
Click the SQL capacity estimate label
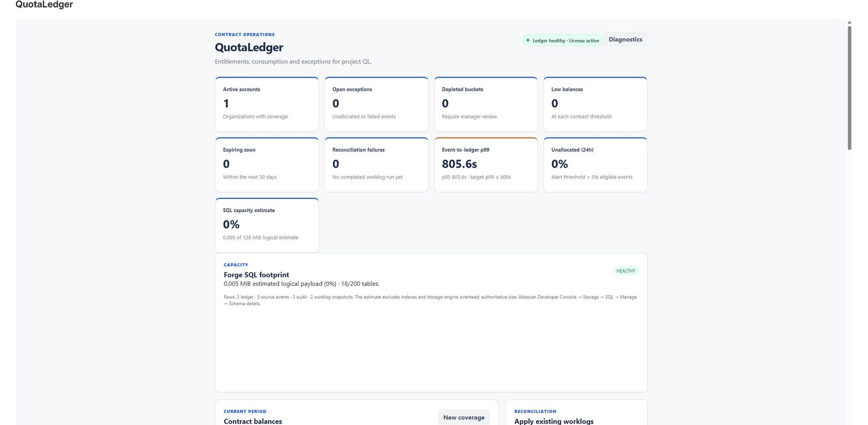click(249, 210)
